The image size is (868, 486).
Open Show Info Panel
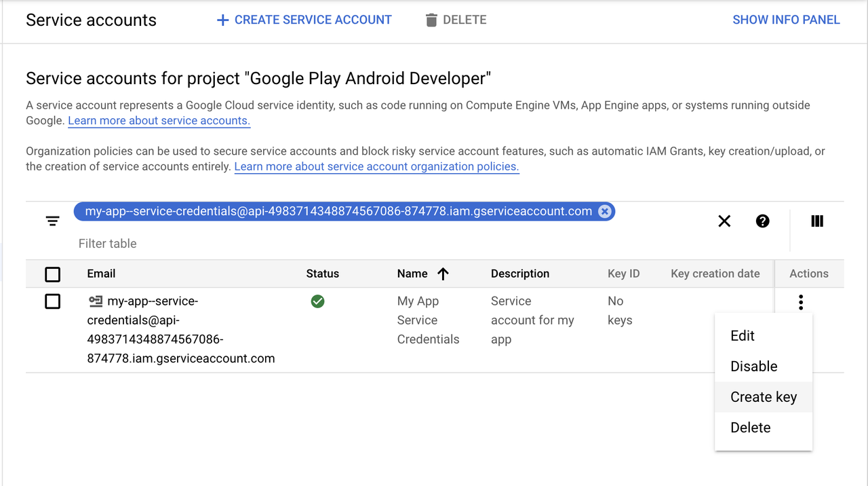(x=786, y=20)
